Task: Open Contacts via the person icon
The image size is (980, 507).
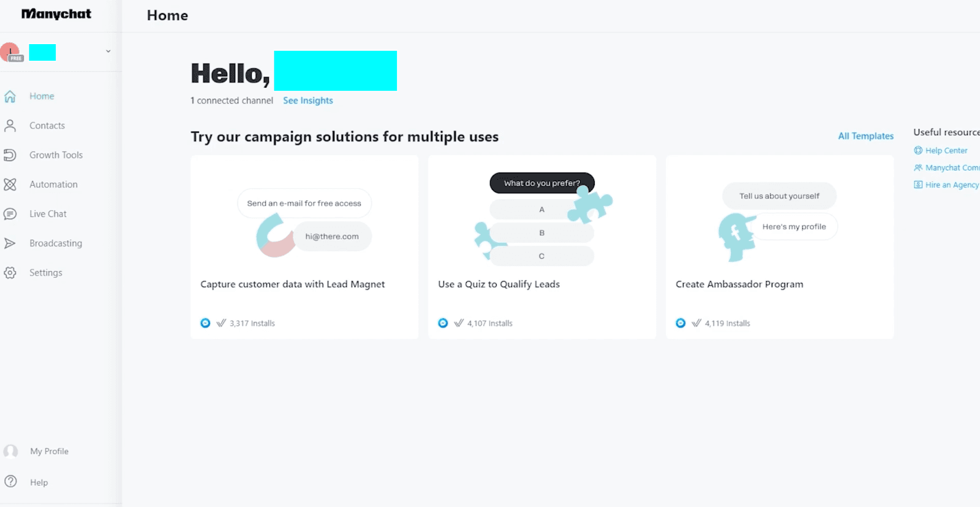Action: (10, 126)
